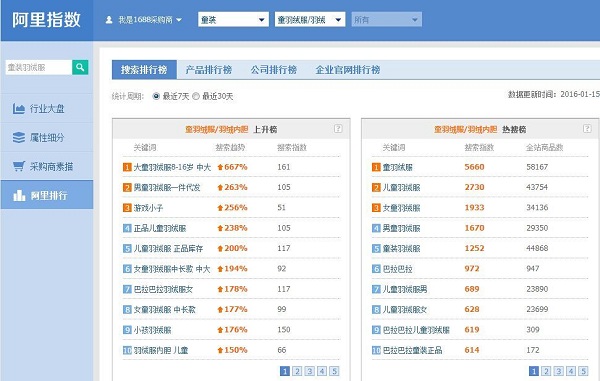Click product count 58167

pyautogui.click(x=537, y=167)
